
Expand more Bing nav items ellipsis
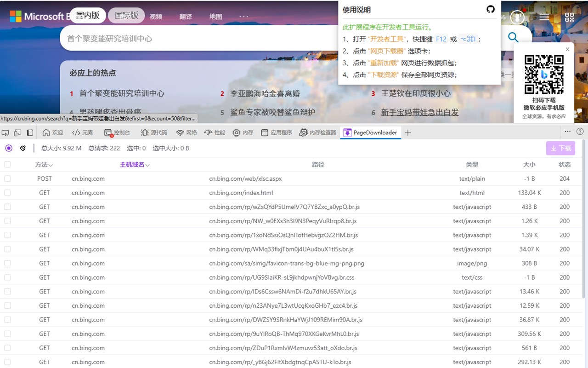pyautogui.click(x=243, y=17)
